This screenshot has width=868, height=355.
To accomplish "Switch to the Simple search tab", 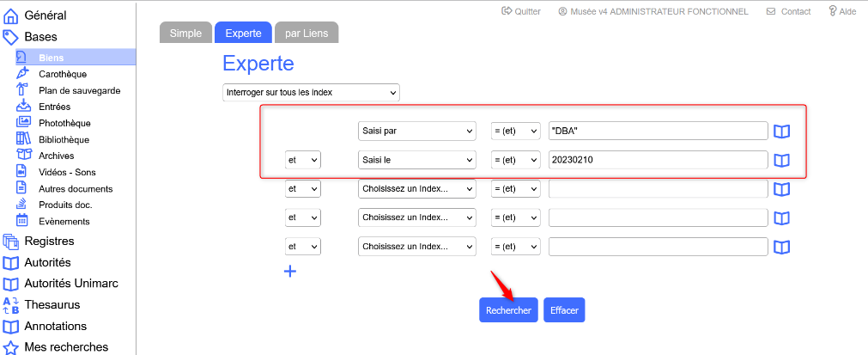I will (185, 33).
